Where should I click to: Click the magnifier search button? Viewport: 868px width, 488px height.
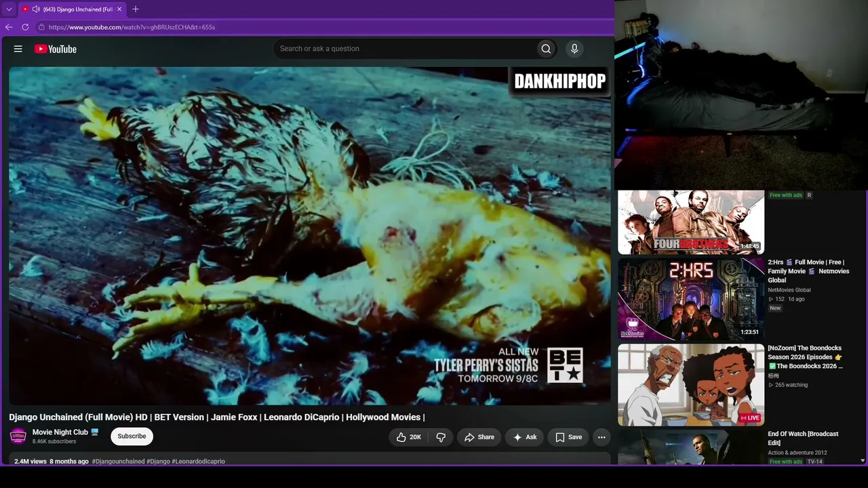[x=546, y=49]
